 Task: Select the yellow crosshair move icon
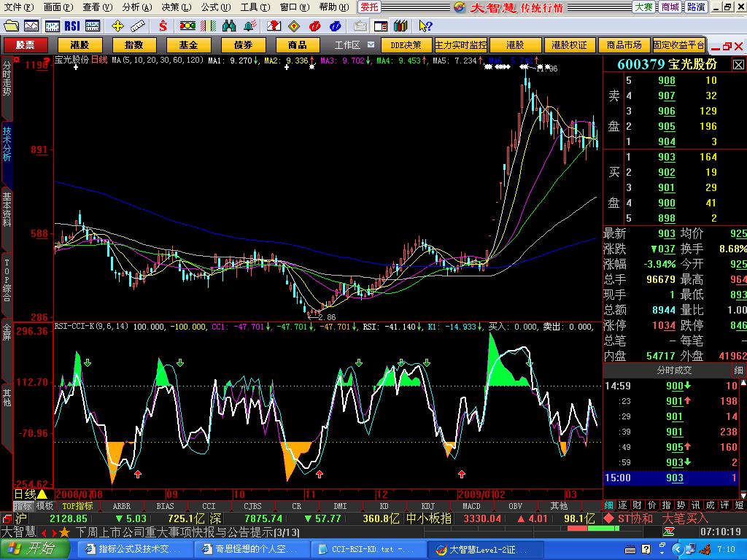117,26
